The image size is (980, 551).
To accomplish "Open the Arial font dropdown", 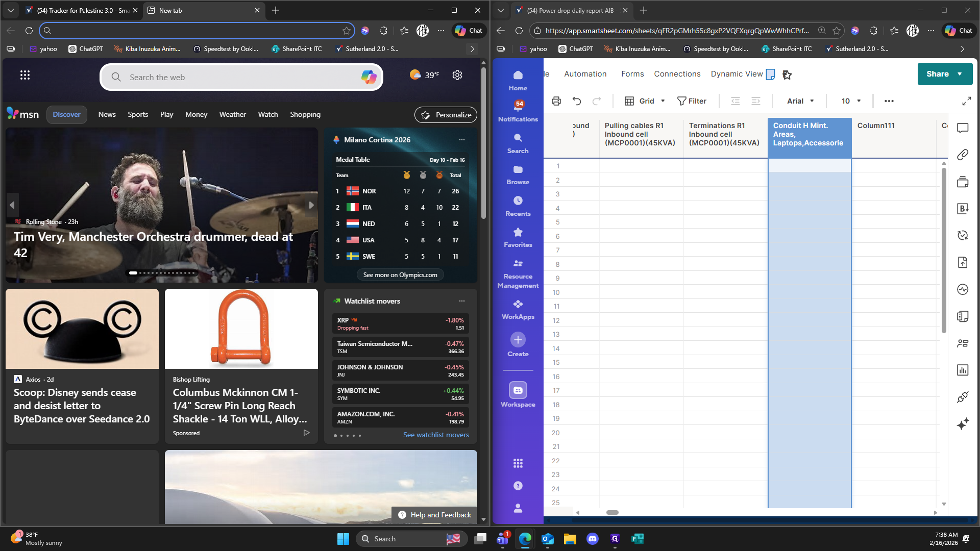I will [800, 101].
